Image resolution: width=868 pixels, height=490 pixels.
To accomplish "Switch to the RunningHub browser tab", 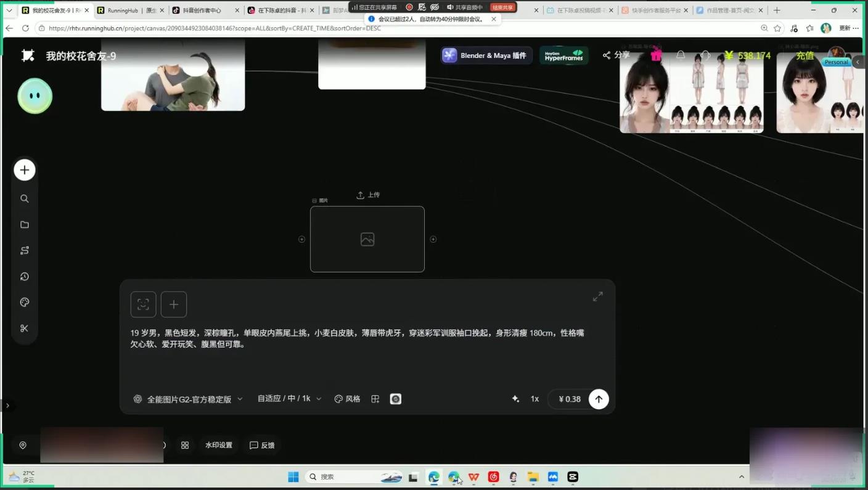I will pyautogui.click(x=130, y=10).
